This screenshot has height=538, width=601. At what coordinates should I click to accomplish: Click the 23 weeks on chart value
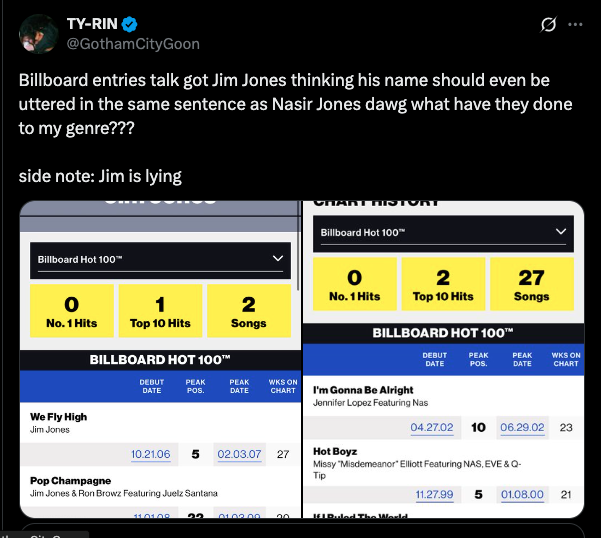pyautogui.click(x=566, y=428)
